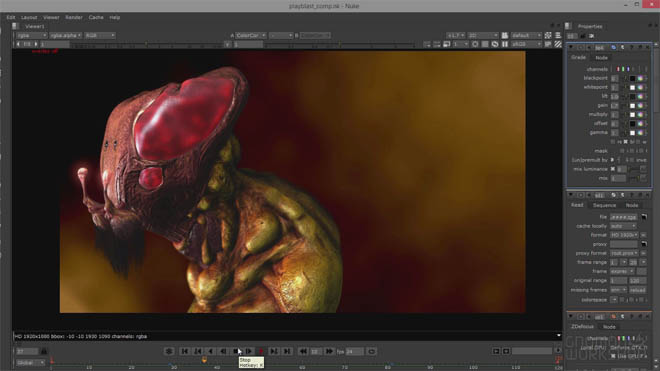Toggle red channel checkbox in Grade channels
The height and width of the screenshot is (371, 660).
point(618,69)
